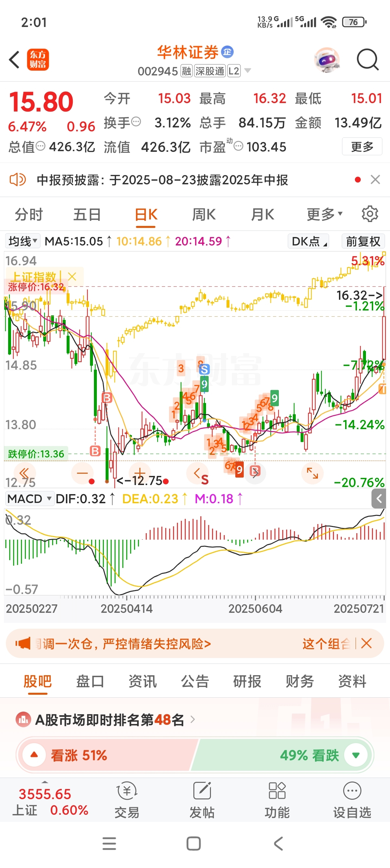Tap the 融 margin trading tag
The image size is (390, 868).
coord(186,71)
